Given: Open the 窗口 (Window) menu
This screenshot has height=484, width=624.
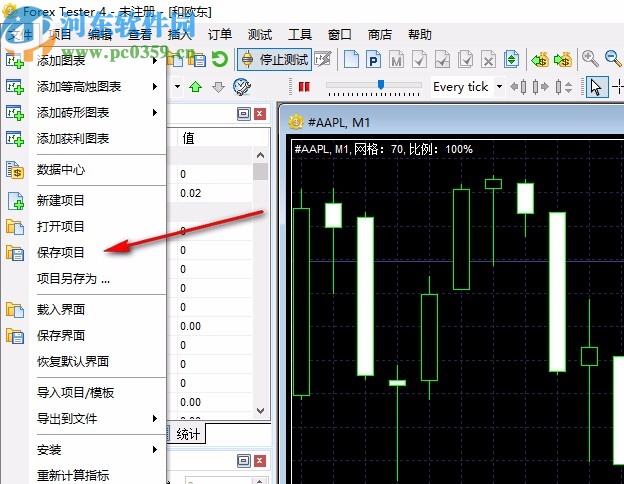Looking at the screenshot, I should click(x=339, y=35).
